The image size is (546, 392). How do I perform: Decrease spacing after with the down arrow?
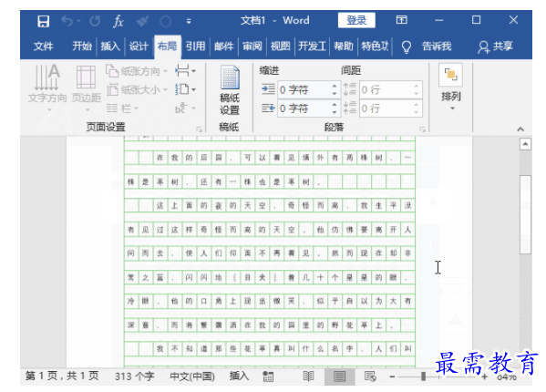point(417,112)
